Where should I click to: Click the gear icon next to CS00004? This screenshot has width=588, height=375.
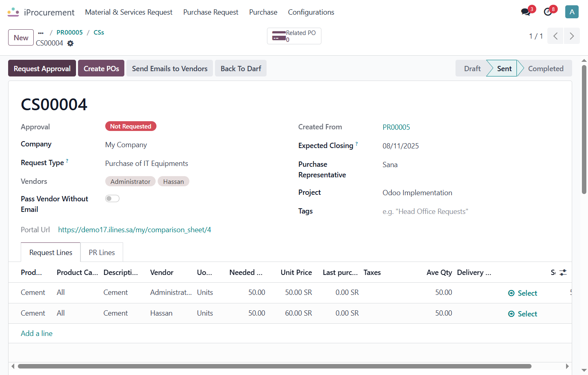(x=70, y=43)
